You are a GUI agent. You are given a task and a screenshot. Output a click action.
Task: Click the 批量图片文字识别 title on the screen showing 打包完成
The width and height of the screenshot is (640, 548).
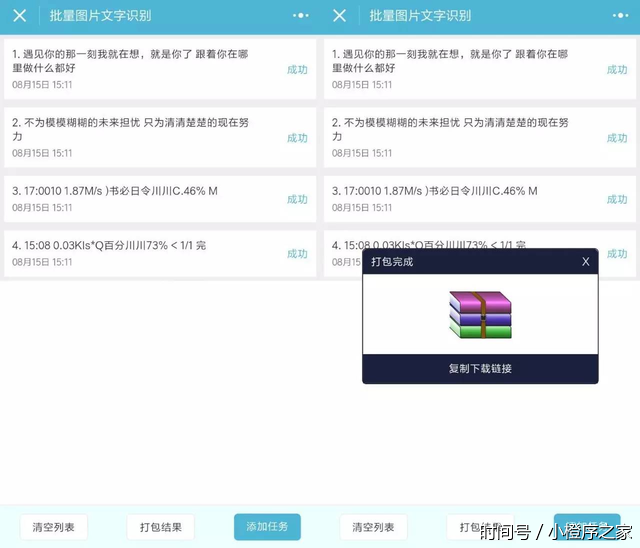click(420, 16)
